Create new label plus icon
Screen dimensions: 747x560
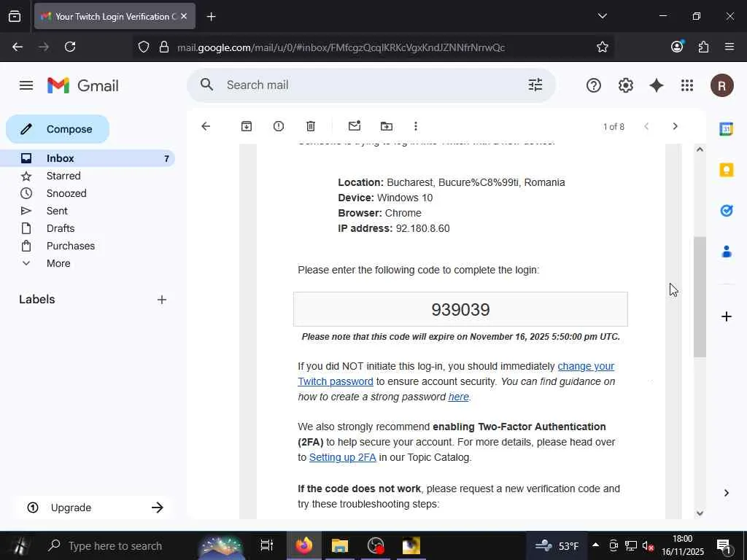(162, 300)
